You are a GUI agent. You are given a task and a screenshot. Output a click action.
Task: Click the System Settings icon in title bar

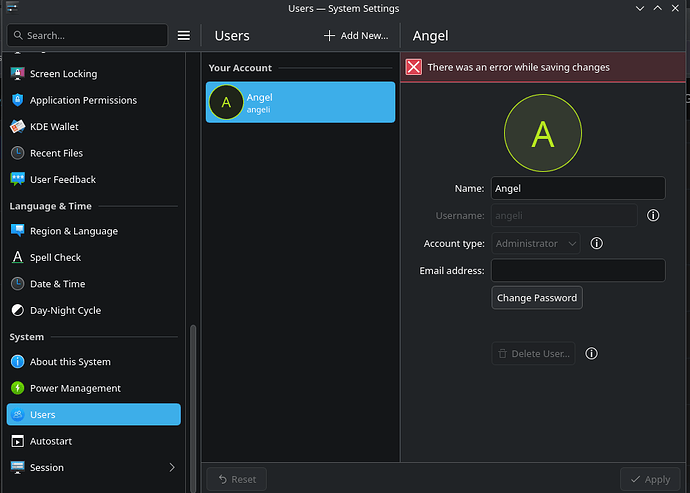click(x=12, y=7)
